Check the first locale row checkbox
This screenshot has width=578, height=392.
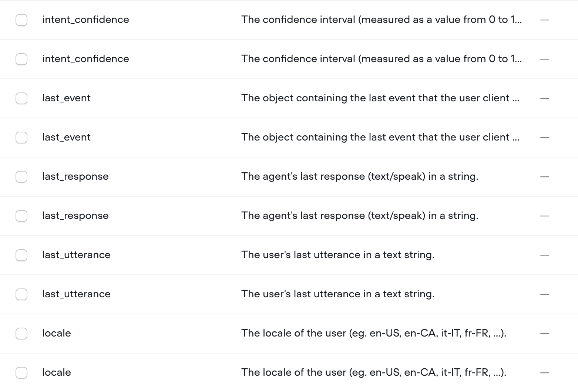[x=21, y=334]
